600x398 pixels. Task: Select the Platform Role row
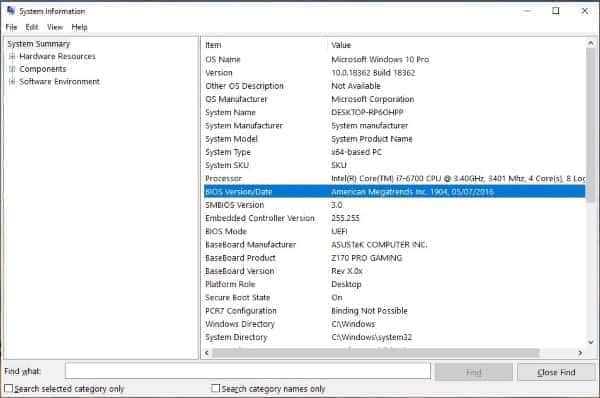(x=394, y=284)
